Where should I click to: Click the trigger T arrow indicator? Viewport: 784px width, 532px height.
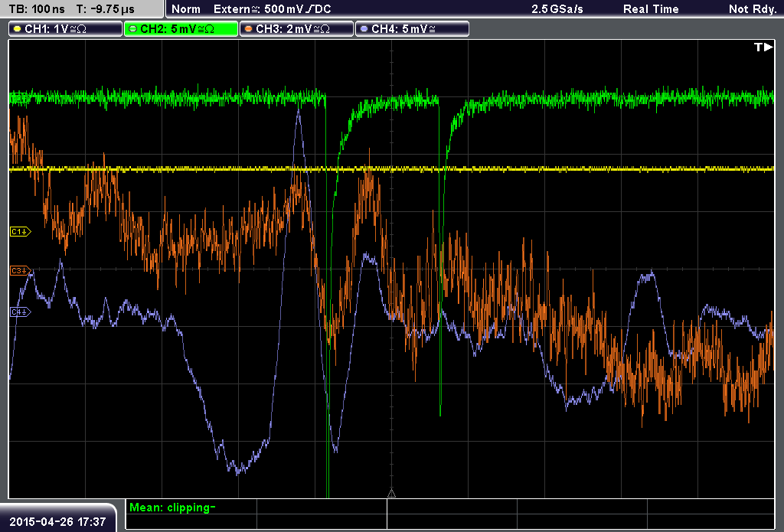763,47
